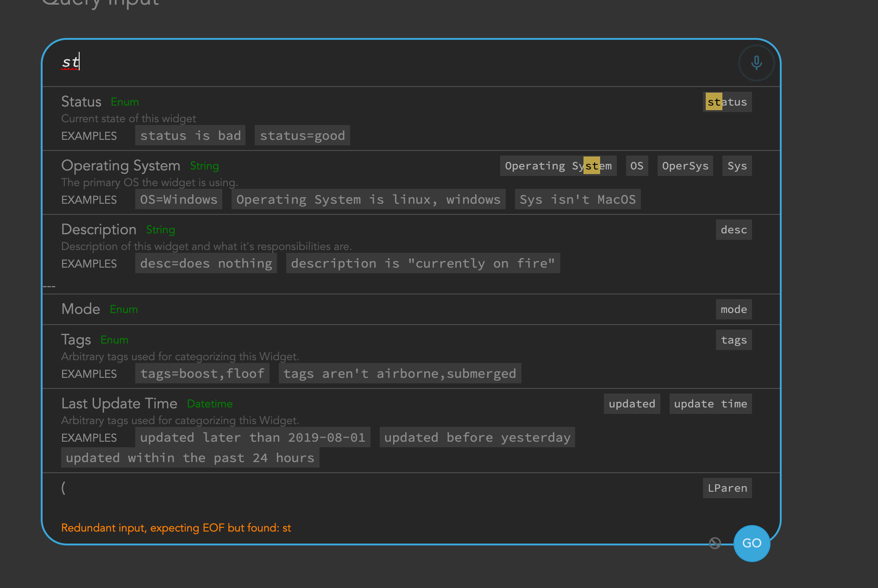Image resolution: width=878 pixels, height=588 pixels.
Task: Choose example 'updated within the past 24 hours'
Action: click(190, 458)
